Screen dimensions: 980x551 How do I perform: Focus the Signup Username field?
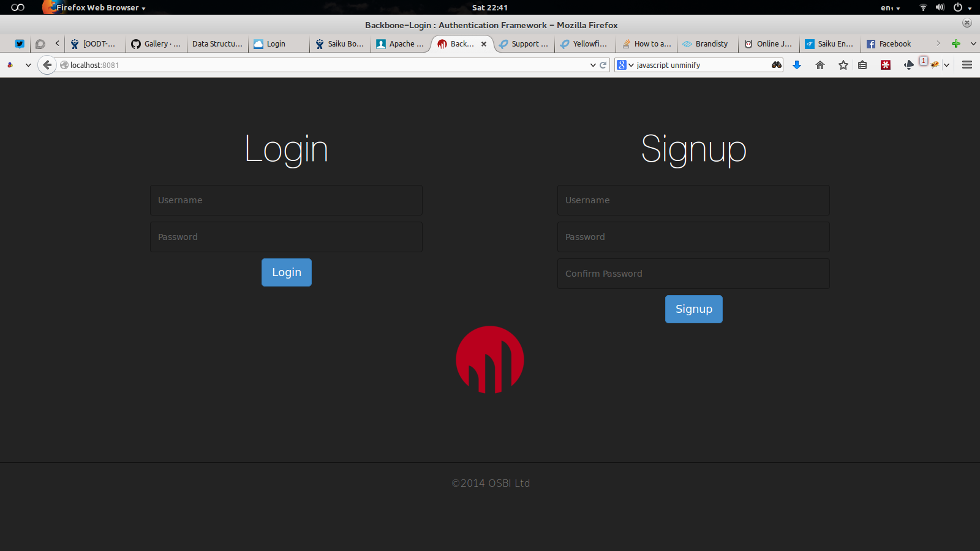click(x=693, y=200)
